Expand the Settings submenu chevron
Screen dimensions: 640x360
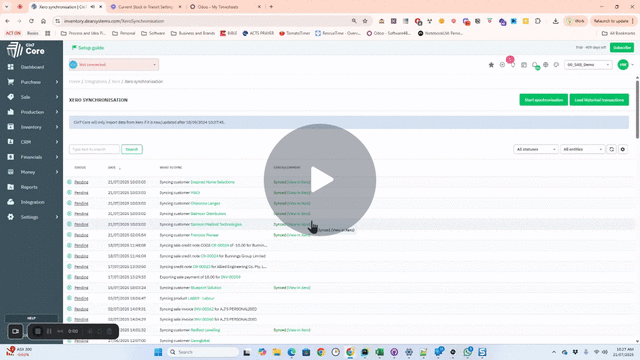click(x=57, y=217)
